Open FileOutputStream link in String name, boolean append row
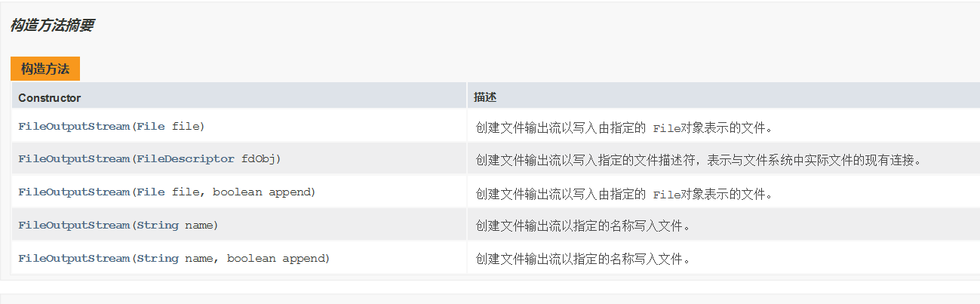 click(x=74, y=259)
